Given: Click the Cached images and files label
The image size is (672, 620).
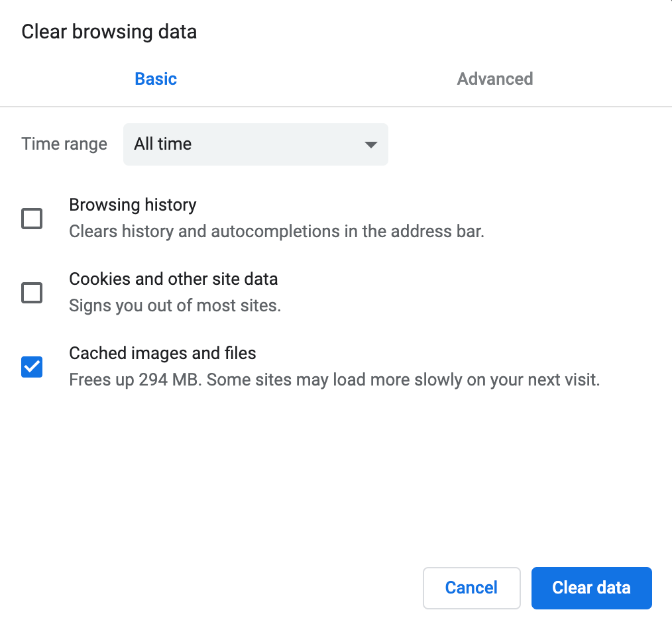Looking at the screenshot, I should click(162, 354).
